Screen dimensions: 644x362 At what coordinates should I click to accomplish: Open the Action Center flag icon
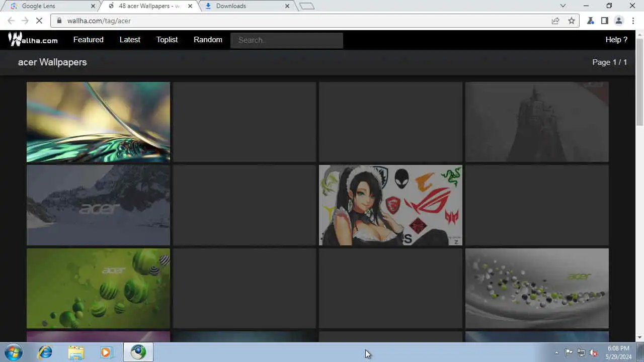click(569, 352)
